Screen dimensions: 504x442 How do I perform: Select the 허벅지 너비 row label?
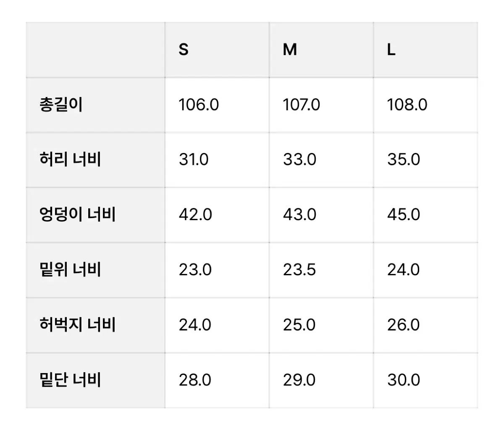77,325
